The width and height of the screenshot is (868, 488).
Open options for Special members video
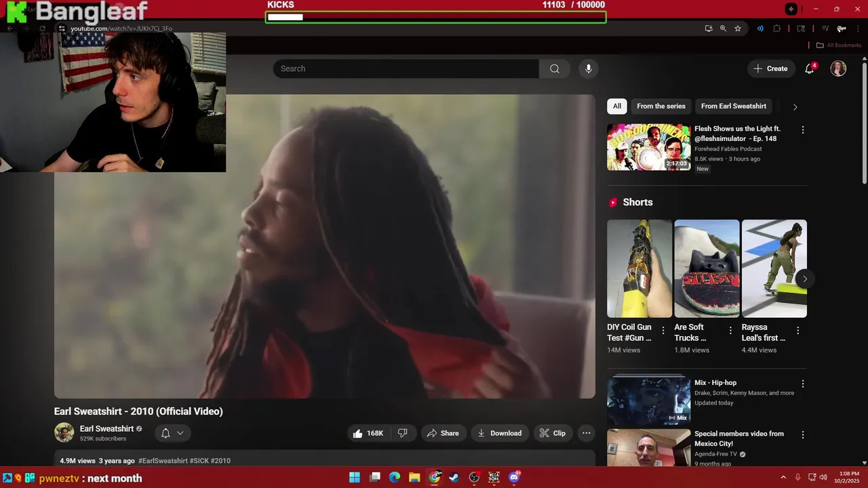(803, 434)
